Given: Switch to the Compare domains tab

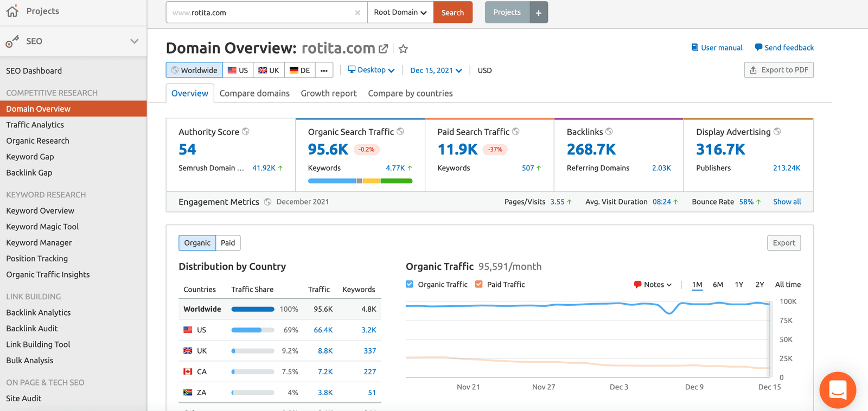Looking at the screenshot, I should [x=254, y=93].
